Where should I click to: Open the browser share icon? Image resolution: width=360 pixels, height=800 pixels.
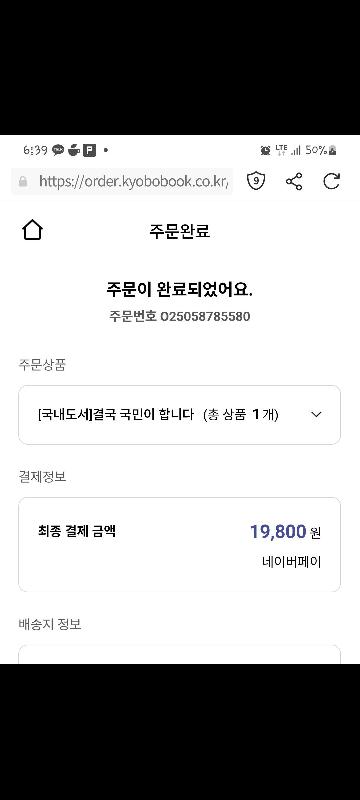click(x=294, y=181)
